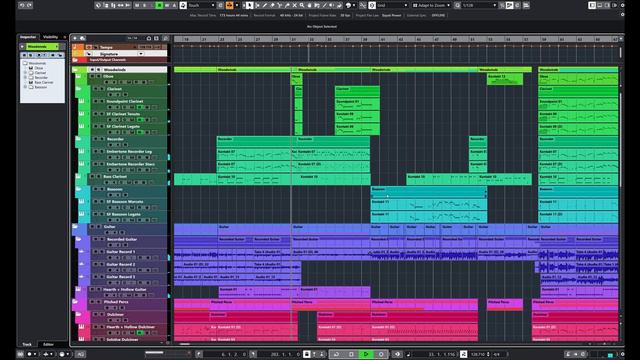Select the Play speaker tool
This screenshot has width=640, height=360.
coord(331,5)
